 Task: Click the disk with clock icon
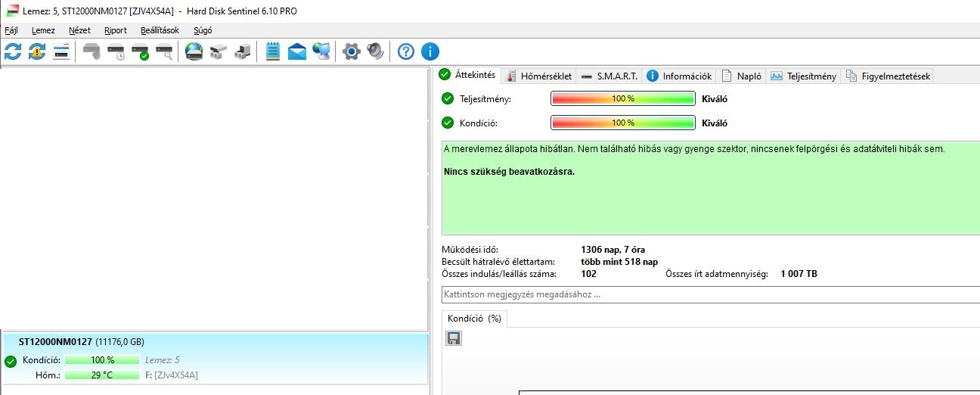(116, 51)
